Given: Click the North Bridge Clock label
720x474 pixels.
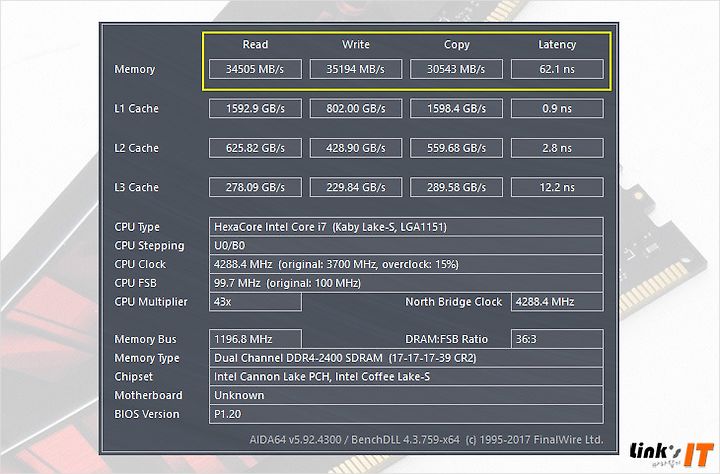Looking at the screenshot, I should pos(454,302).
